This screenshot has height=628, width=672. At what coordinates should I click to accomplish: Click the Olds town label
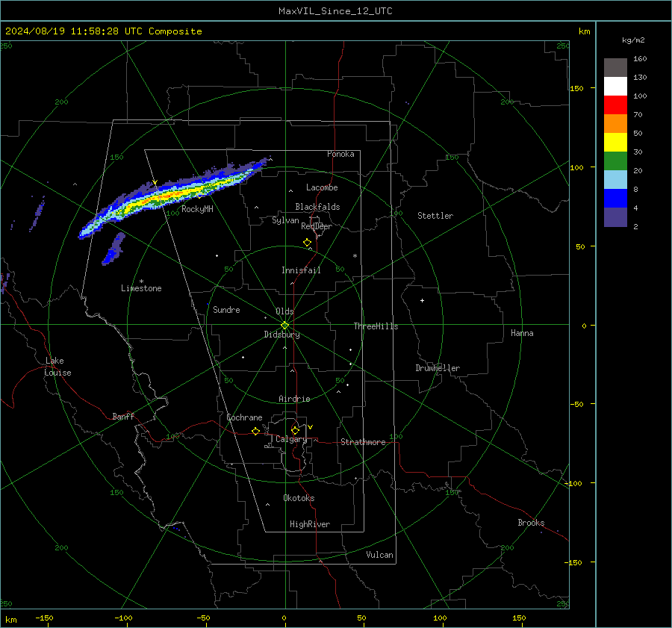coord(284,311)
